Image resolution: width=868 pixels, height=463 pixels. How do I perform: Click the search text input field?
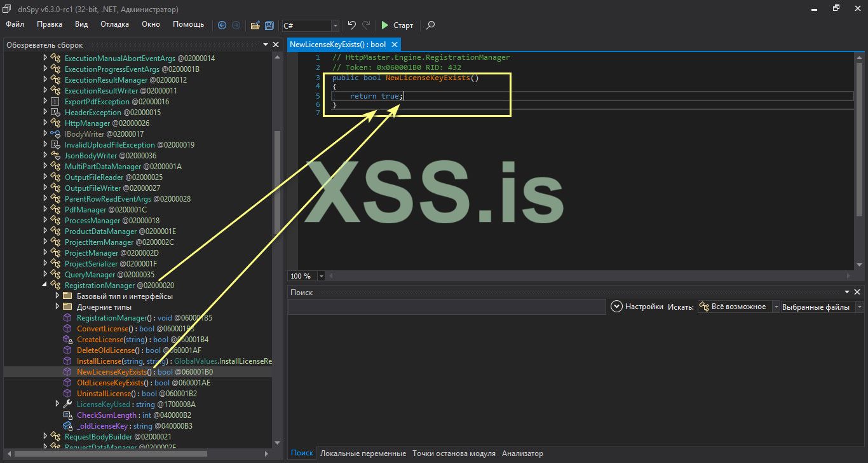[446, 307]
